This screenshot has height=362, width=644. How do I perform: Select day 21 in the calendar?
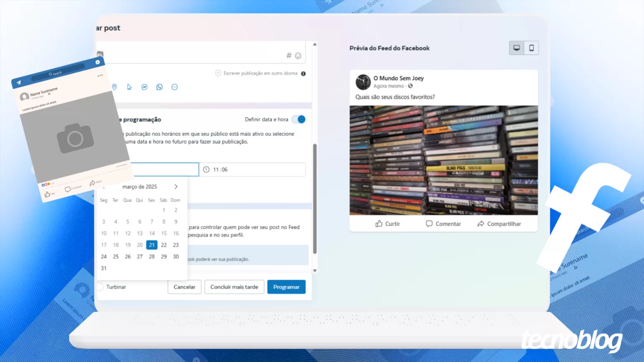tap(152, 245)
